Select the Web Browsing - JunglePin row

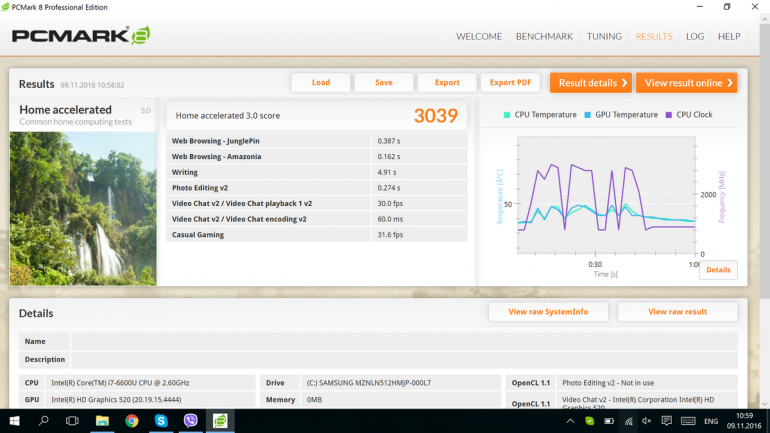(x=317, y=141)
